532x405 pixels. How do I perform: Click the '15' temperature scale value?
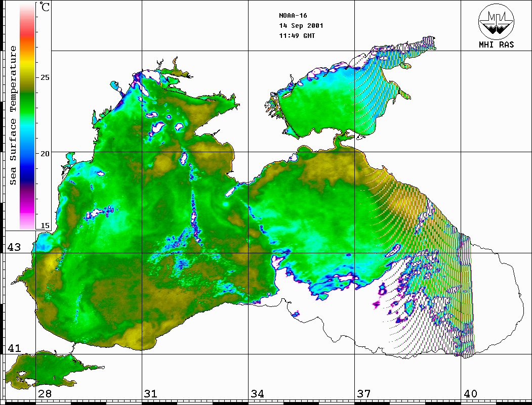45,226
